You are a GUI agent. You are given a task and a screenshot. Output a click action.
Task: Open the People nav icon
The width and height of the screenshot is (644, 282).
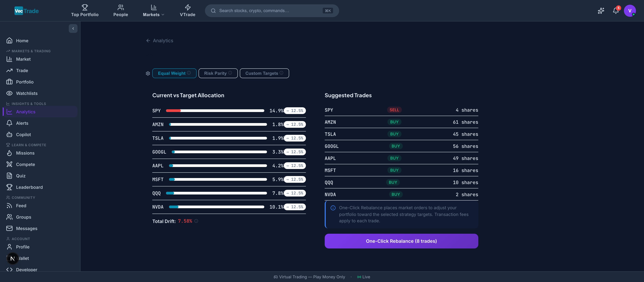[x=121, y=7]
